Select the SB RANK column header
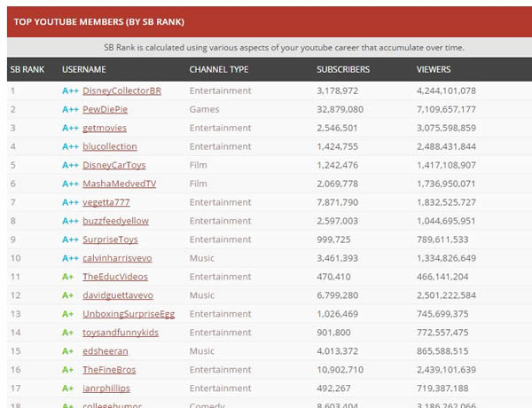The height and width of the screenshot is (408, 532). tap(27, 69)
